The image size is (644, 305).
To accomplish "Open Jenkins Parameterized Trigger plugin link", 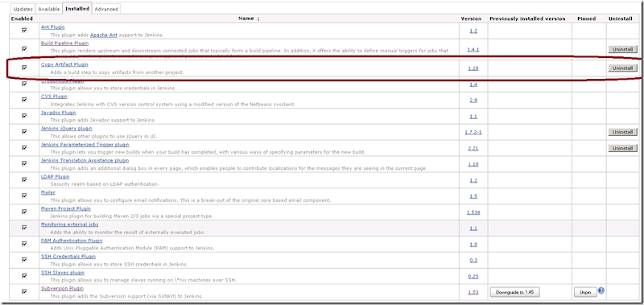I will pos(85,145).
